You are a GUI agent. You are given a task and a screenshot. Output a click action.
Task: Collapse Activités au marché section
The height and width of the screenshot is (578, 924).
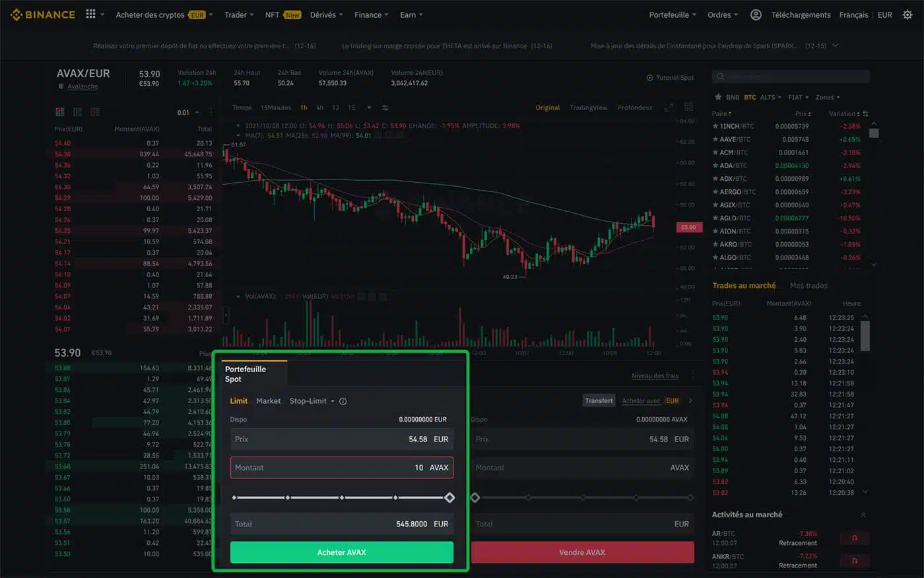pyautogui.click(x=863, y=515)
